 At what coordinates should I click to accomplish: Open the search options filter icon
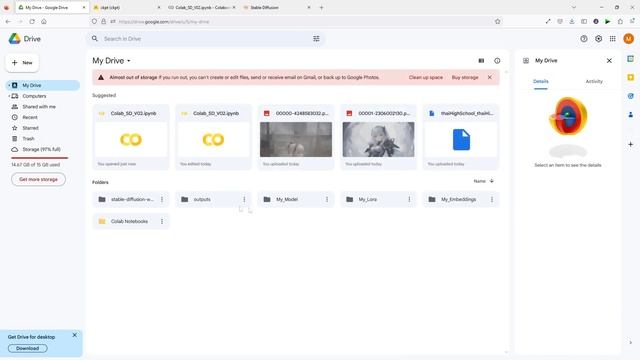click(x=316, y=39)
